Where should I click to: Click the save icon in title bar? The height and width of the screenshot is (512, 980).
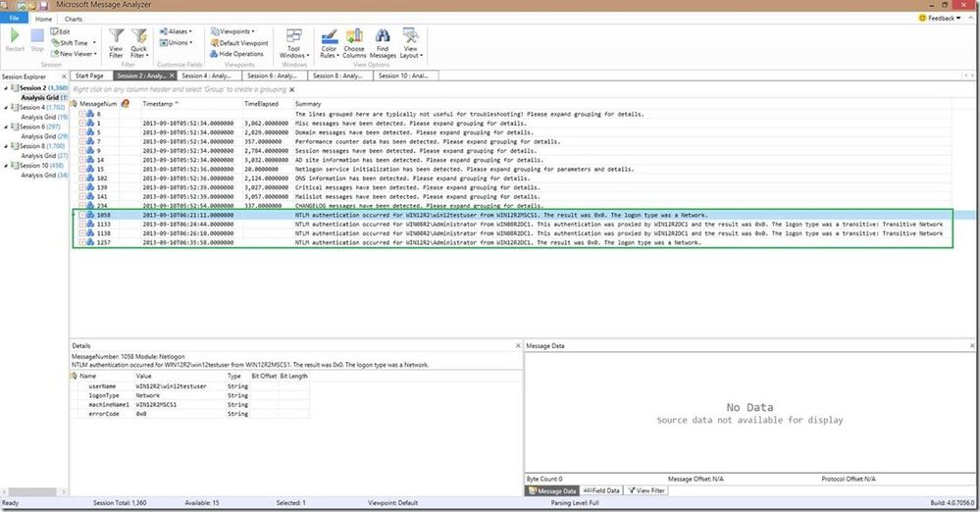tap(44, 5)
